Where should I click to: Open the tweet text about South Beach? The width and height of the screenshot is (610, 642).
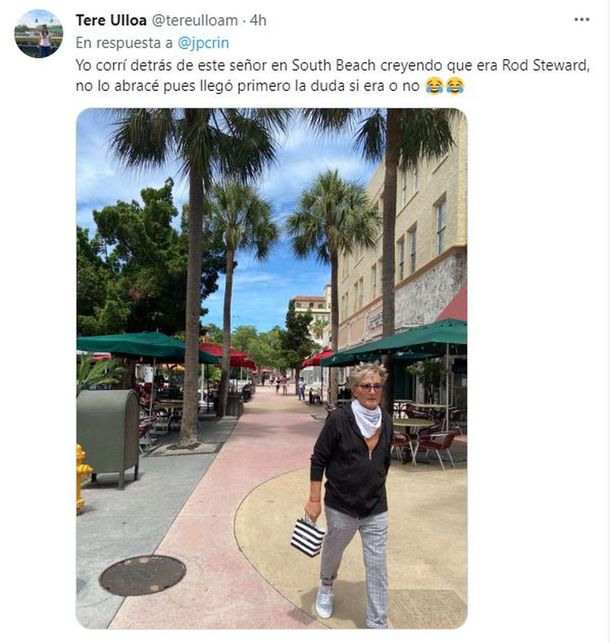tap(332, 75)
